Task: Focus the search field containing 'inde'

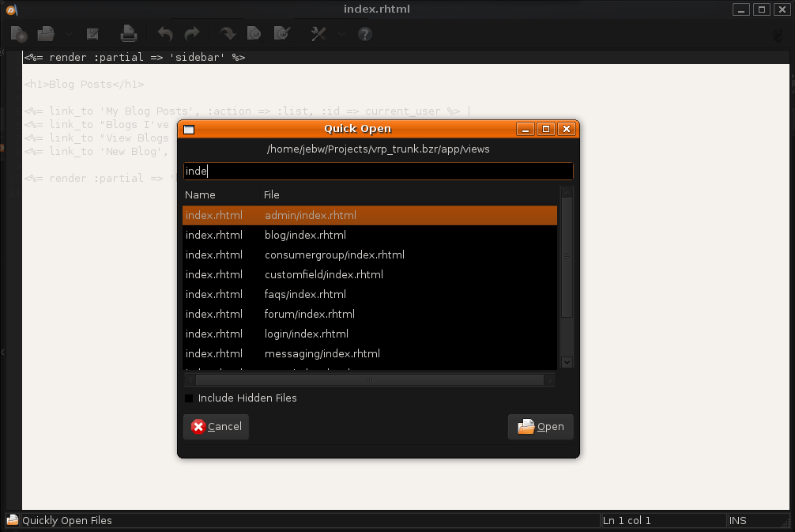Action: pyautogui.click(x=379, y=171)
